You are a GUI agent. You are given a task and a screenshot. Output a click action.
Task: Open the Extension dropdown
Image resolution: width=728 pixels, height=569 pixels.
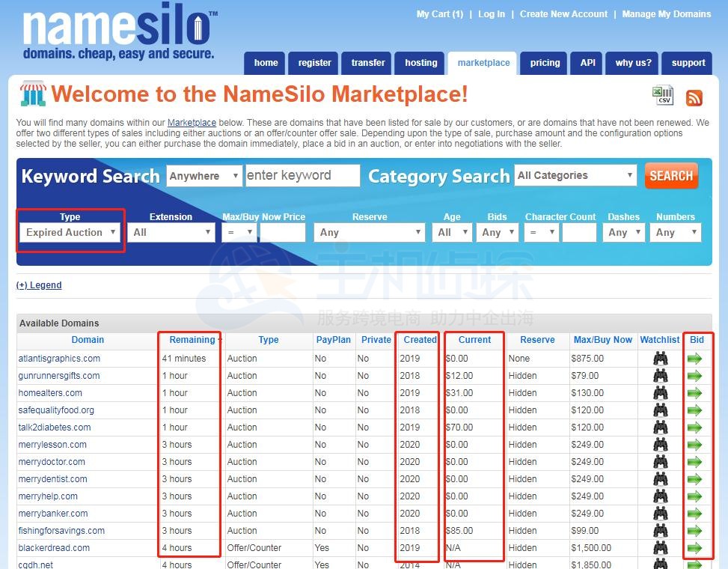click(171, 232)
